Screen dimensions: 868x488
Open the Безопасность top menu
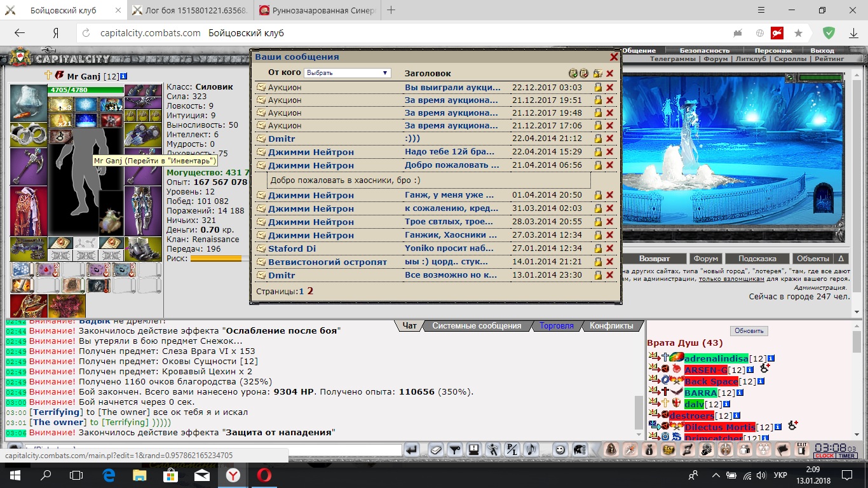tap(705, 50)
